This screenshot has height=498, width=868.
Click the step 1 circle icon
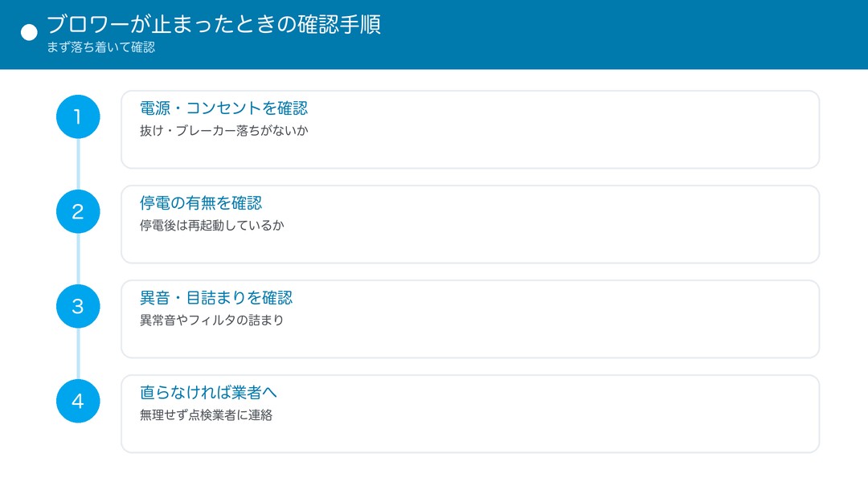tap(78, 116)
